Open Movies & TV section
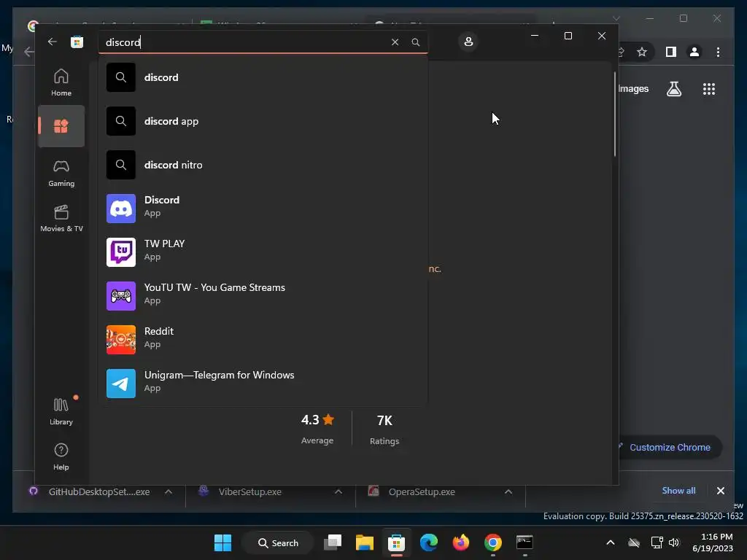The height and width of the screenshot is (560, 747). pos(61,218)
